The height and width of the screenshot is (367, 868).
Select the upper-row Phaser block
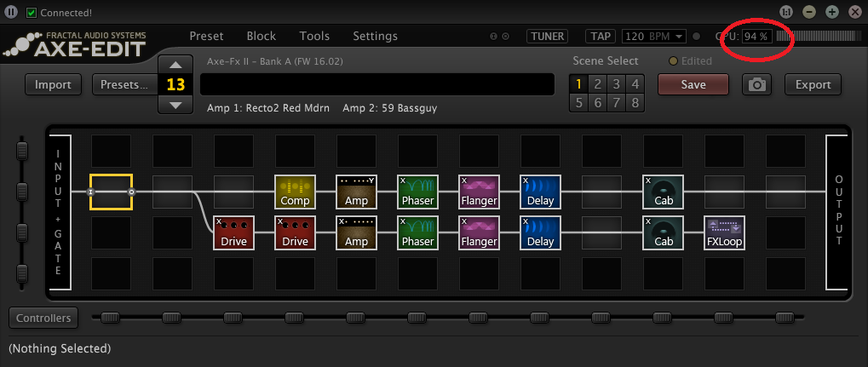[418, 192]
